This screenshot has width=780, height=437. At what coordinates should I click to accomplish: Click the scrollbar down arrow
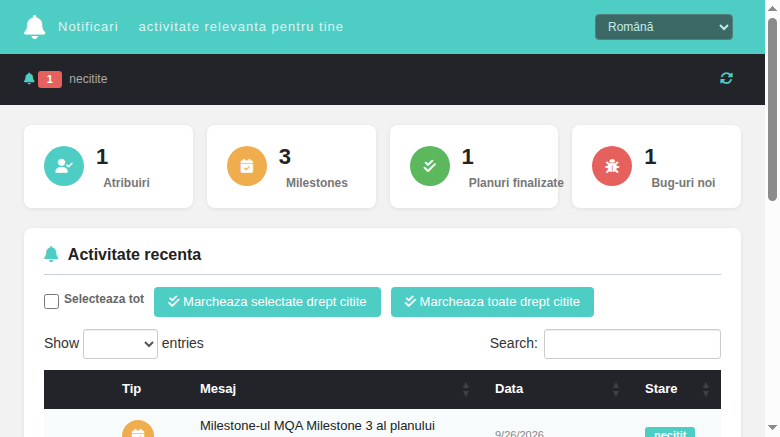tap(772, 428)
